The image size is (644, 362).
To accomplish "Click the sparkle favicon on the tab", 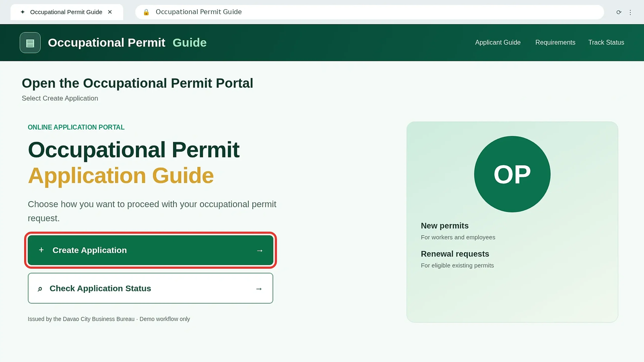I will click(23, 12).
